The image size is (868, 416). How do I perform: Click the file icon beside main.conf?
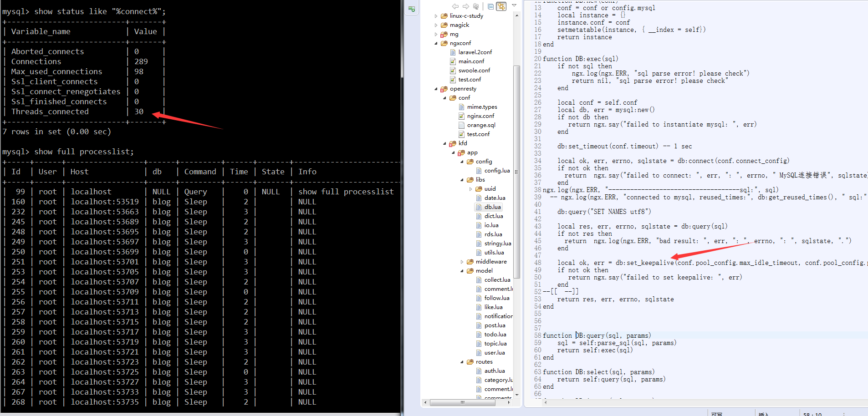tap(453, 61)
